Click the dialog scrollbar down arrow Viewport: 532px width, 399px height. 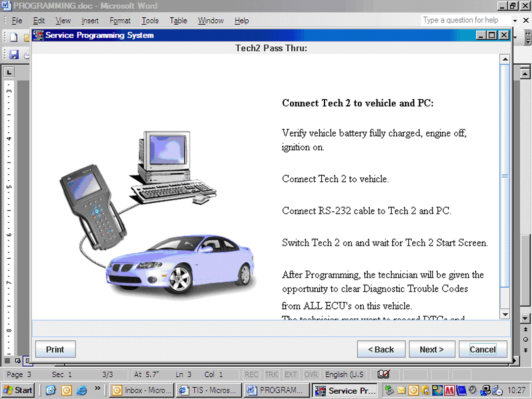(505, 314)
